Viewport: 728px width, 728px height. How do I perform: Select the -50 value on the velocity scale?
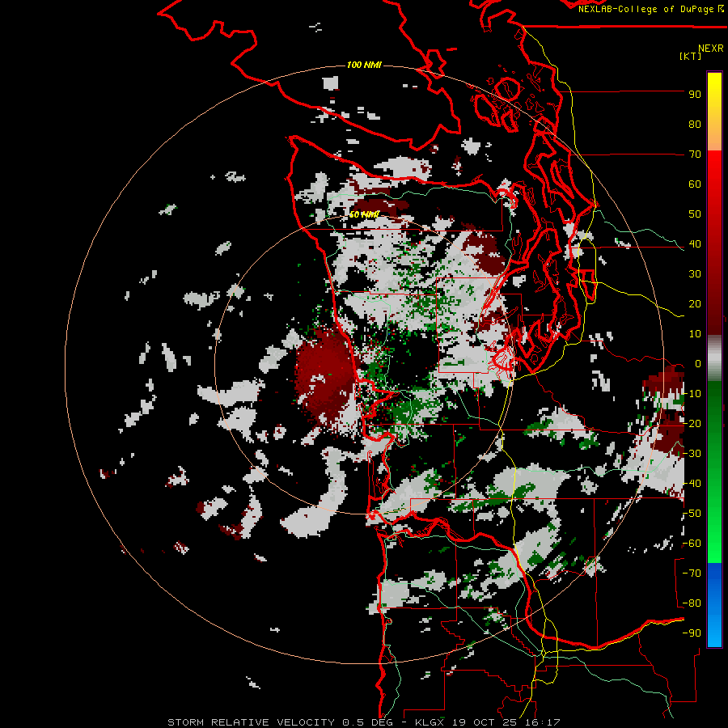click(x=692, y=514)
